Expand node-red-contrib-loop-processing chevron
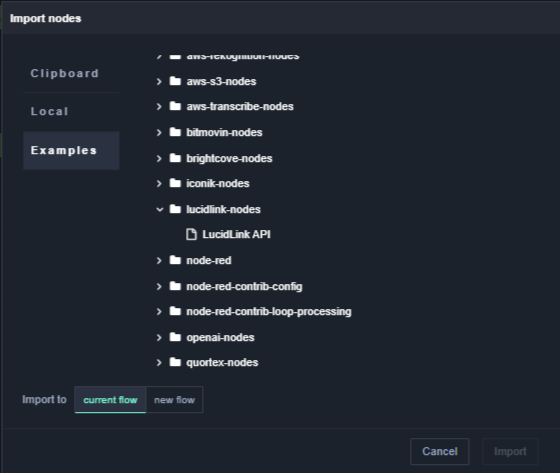The height and width of the screenshot is (473, 560). coord(159,312)
